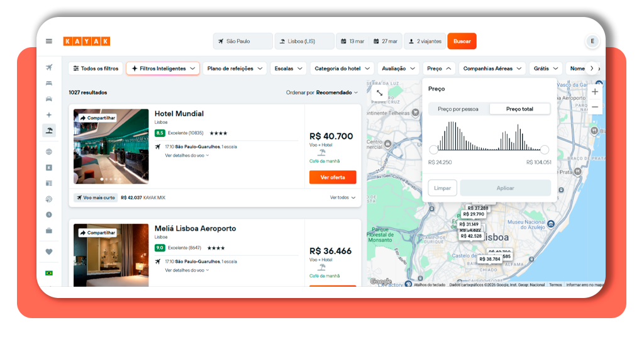The width and height of the screenshot is (644, 337).
Task: Zoom out on the map with minus
Action: (595, 107)
